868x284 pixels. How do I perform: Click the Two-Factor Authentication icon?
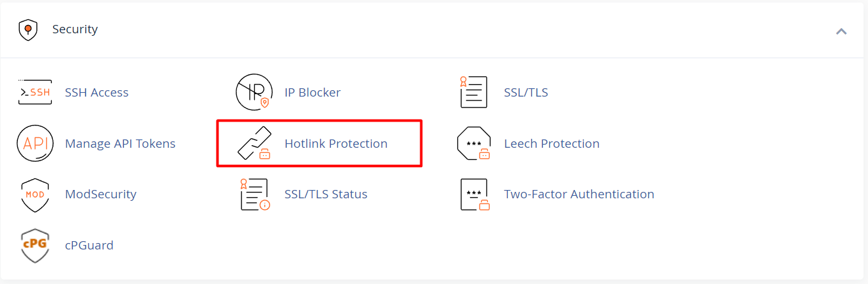(x=473, y=194)
